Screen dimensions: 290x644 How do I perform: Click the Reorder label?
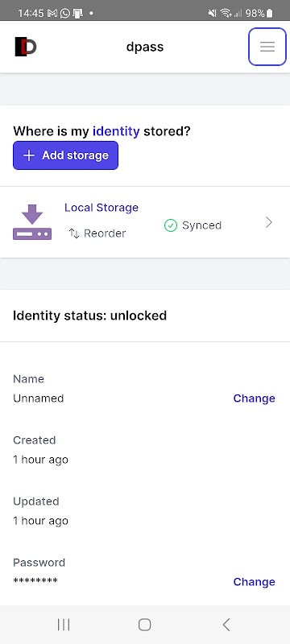105,233
